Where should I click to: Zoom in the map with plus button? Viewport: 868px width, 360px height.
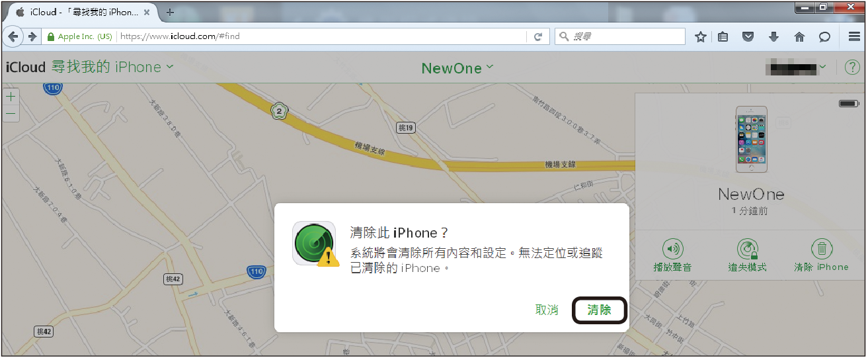point(11,97)
